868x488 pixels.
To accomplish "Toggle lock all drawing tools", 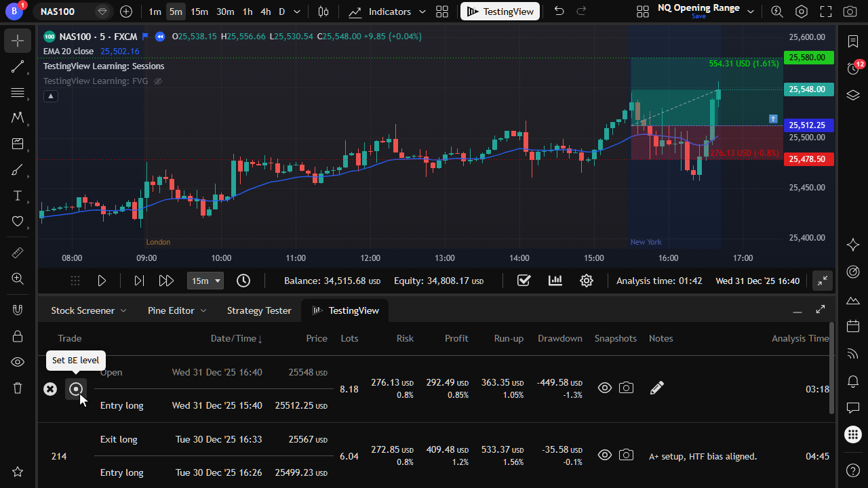I will pyautogui.click(x=18, y=335).
